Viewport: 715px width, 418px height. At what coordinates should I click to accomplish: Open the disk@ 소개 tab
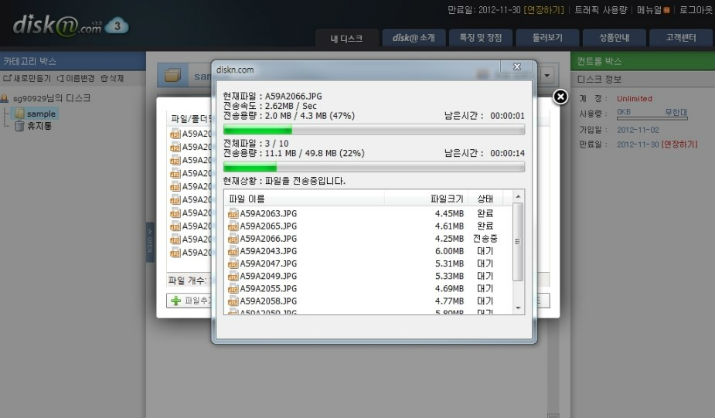[414, 38]
